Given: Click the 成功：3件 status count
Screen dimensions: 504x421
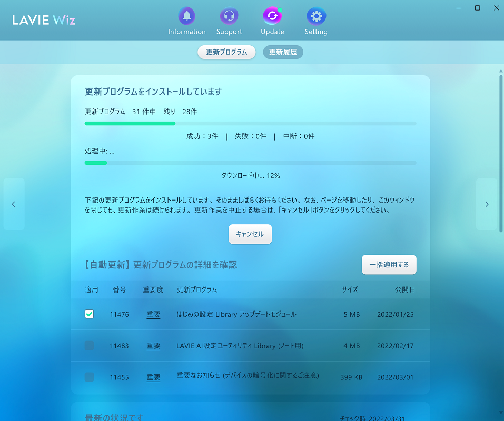Looking at the screenshot, I should pos(202,136).
